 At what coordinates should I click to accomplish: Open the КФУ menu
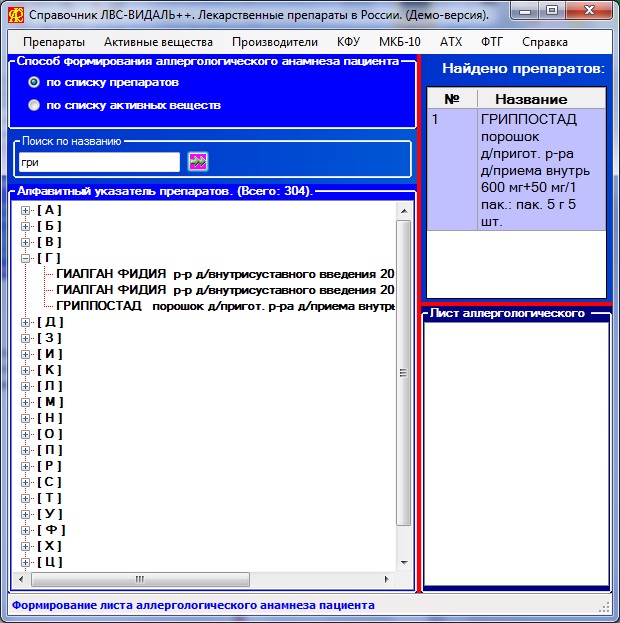click(x=348, y=42)
